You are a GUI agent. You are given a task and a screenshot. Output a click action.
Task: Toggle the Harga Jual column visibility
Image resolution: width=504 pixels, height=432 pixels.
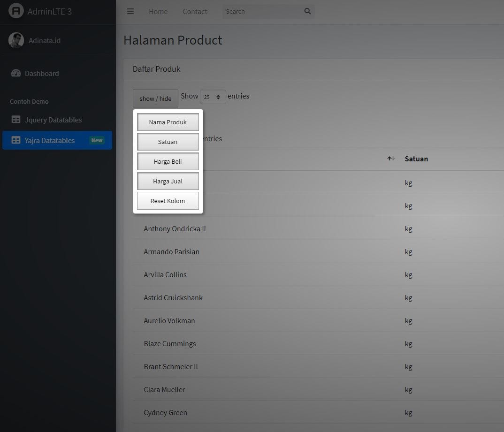coord(168,181)
